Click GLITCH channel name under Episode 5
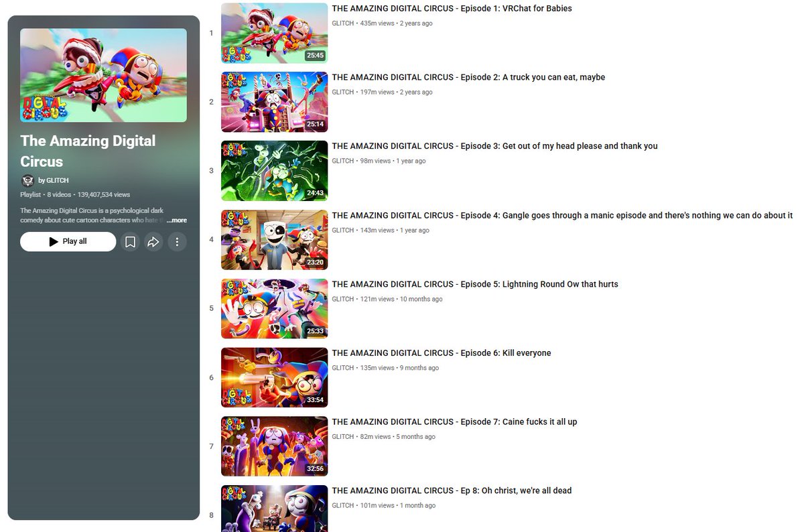 pyautogui.click(x=343, y=299)
